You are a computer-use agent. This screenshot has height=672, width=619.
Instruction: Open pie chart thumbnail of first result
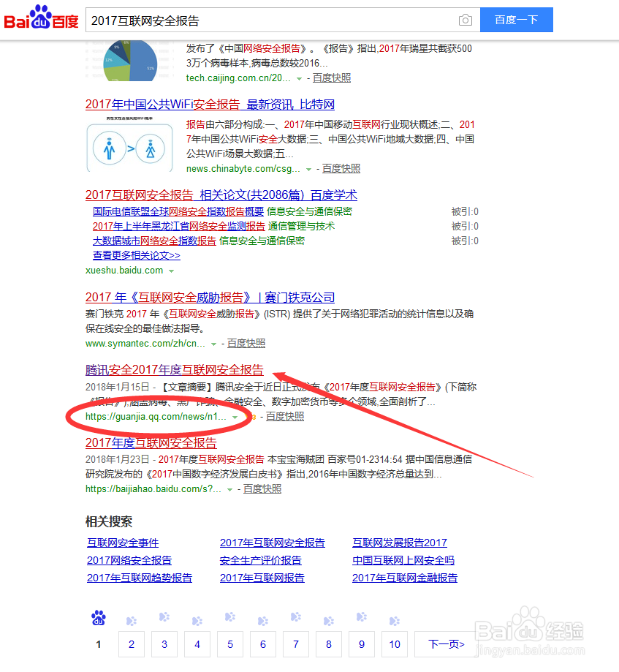(x=130, y=61)
